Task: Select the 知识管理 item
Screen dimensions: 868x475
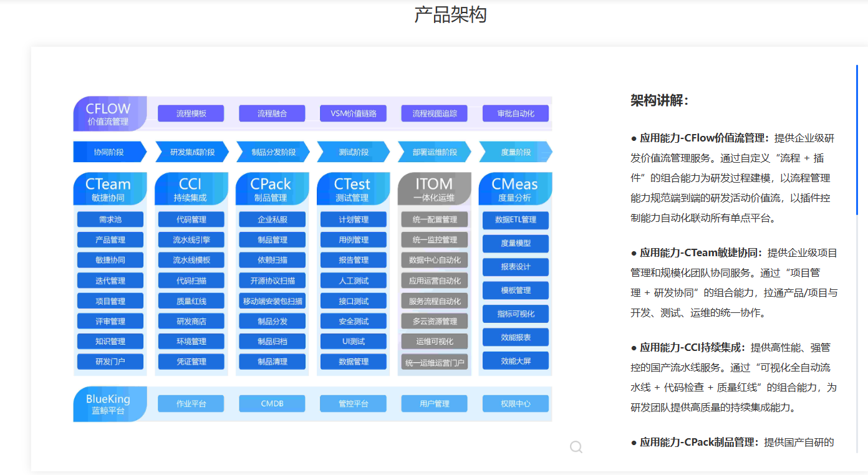Action: pos(110,342)
